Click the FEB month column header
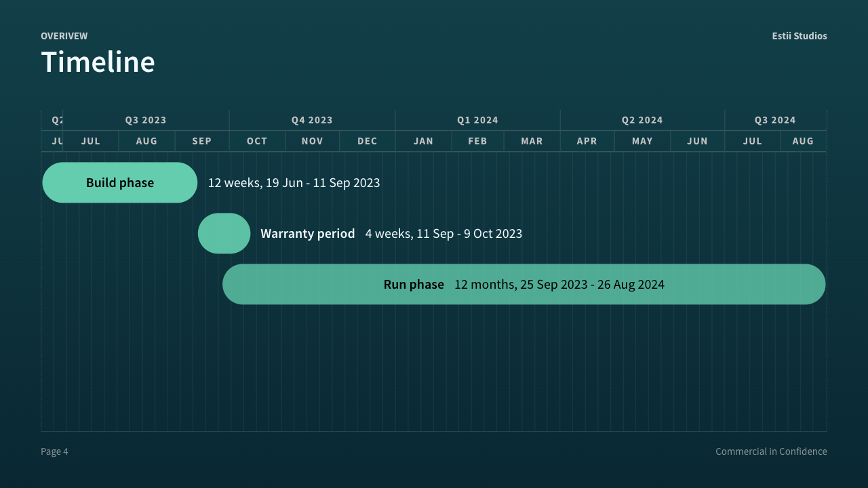The image size is (868, 488). coord(477,141)
